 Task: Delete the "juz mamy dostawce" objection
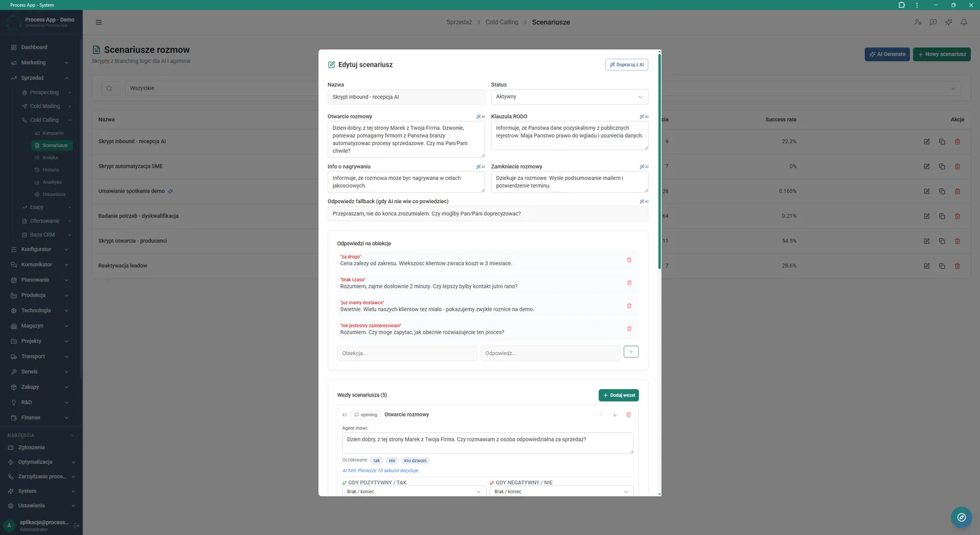pos(629,306)
